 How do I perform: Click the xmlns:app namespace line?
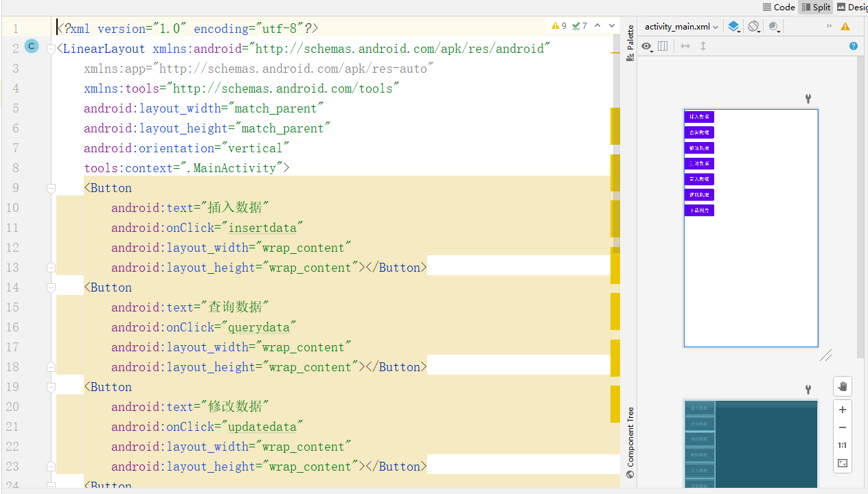[258, 69]
